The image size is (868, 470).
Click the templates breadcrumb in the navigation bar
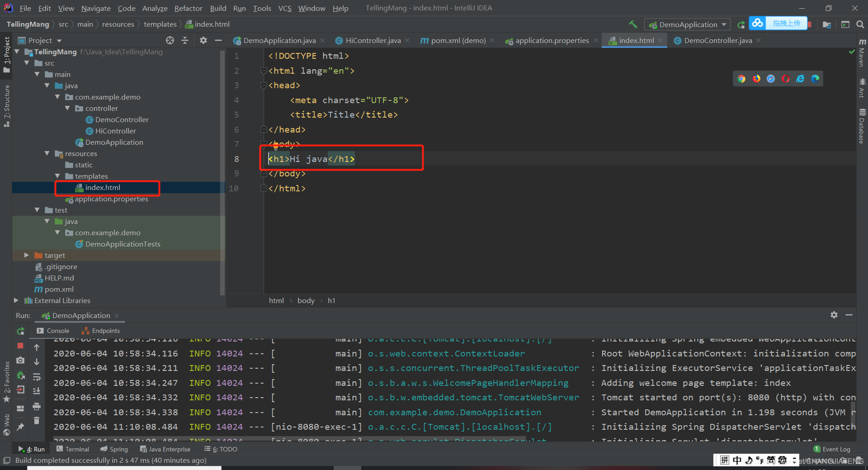160,24
